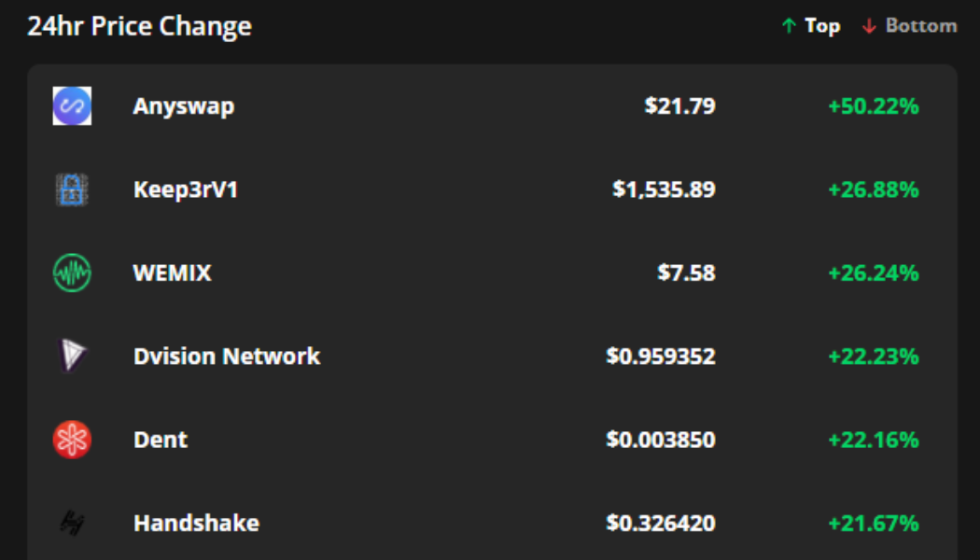Click the WEMIX +26.24% change value
The height and width of the screenshot is (560, 980).
coord(873,273)
